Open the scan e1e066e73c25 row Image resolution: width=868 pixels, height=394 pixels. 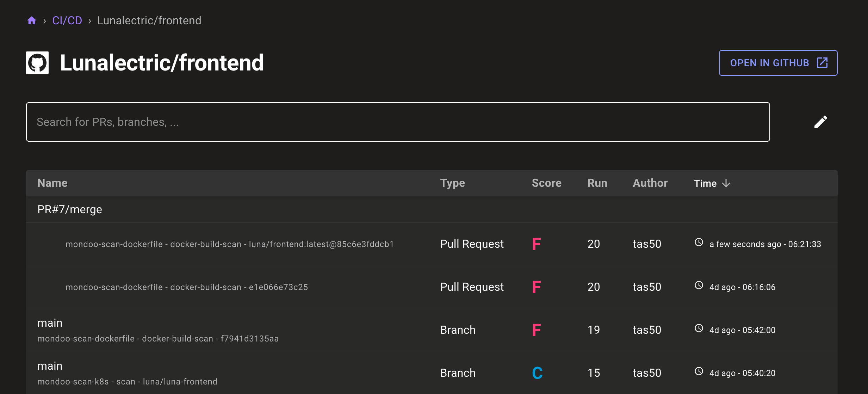coord(186,287)
